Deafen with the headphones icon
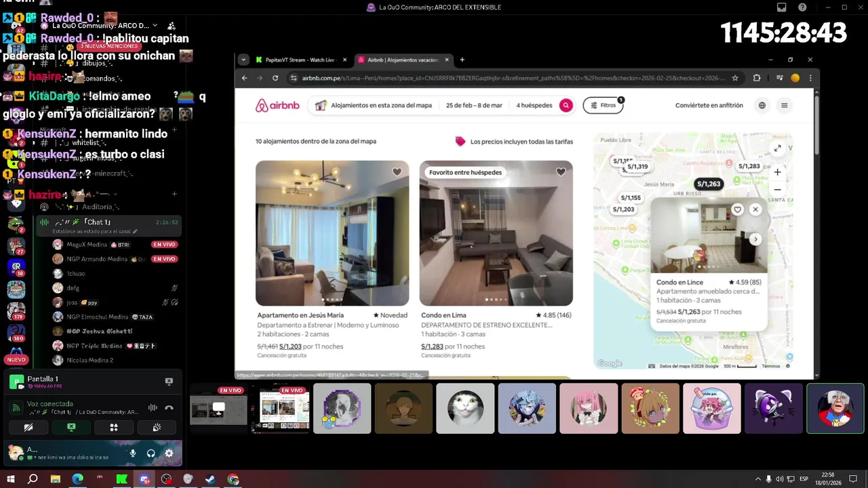The width and height of the screenshot is (868, 488). pos(151,453)
